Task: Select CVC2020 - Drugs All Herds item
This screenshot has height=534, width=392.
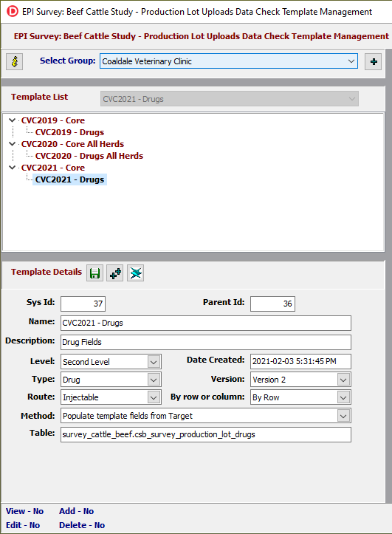Action: (x=89, y=156)
